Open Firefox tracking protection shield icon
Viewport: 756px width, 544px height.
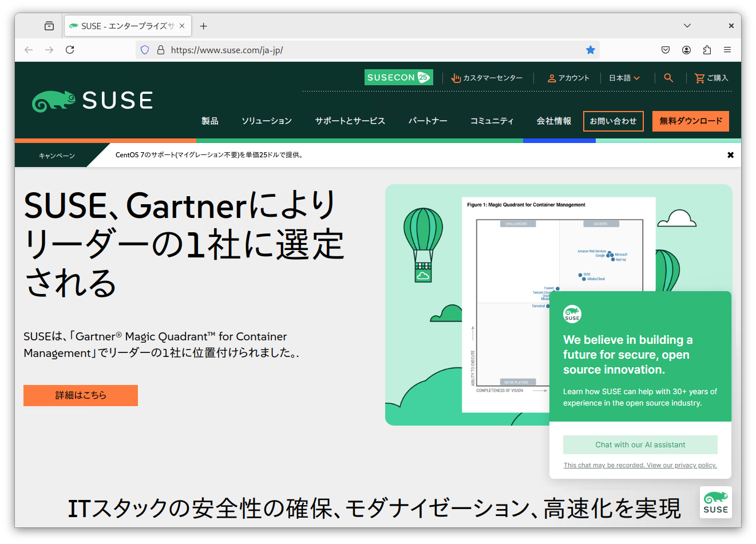pyautogui.click(x=145, y=50)
